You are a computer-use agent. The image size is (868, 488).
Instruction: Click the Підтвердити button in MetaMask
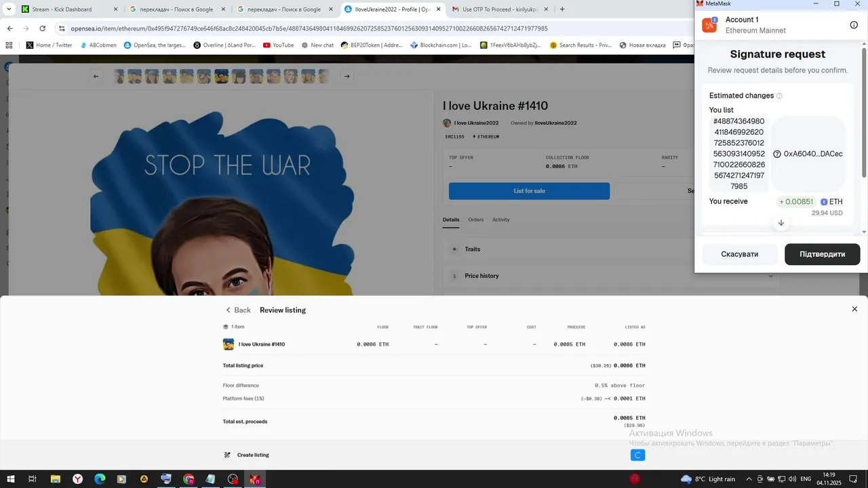tap(823, 254)
